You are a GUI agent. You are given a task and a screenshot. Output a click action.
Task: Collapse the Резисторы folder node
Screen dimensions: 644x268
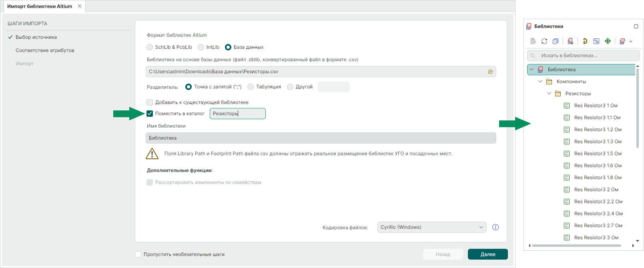coord(549,94)
